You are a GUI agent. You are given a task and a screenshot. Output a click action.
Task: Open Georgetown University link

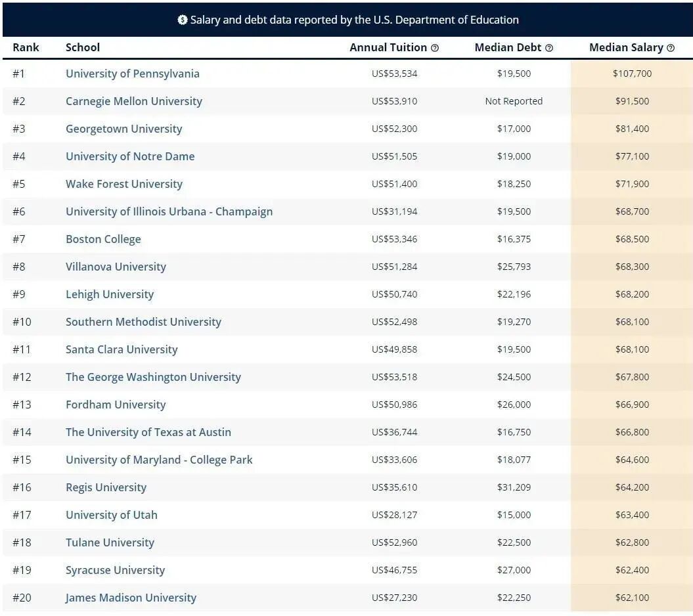coord(123,129)
